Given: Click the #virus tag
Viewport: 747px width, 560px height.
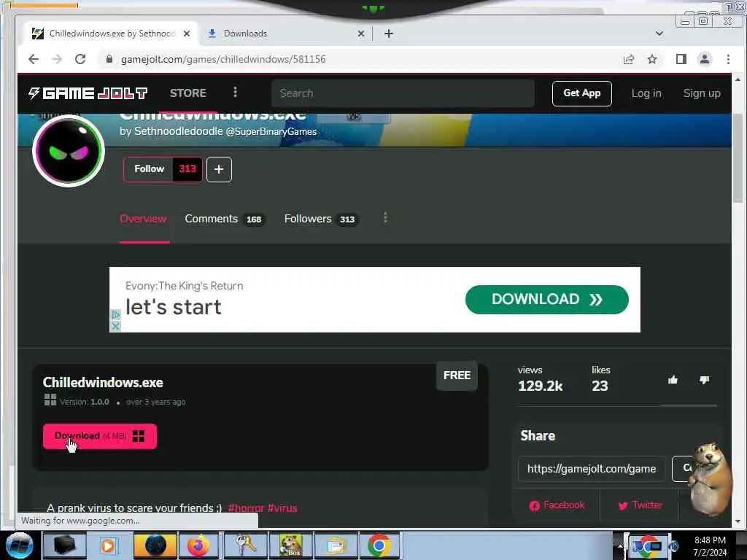Looking at the screenshot, I should tap(282, 508).
